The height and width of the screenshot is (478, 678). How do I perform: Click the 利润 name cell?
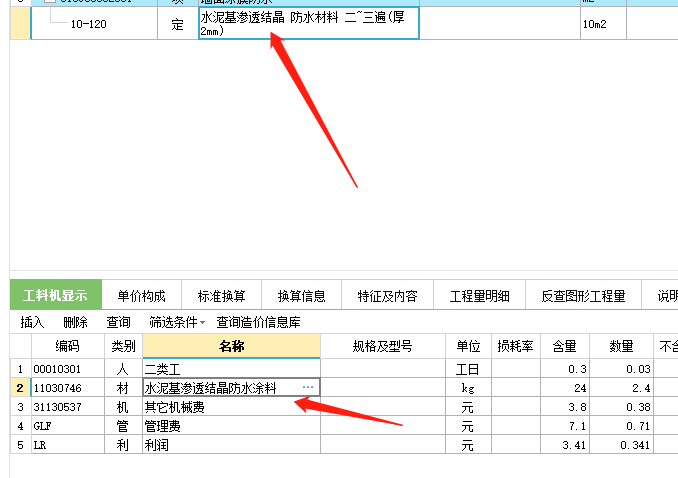[x=231, y=445]
